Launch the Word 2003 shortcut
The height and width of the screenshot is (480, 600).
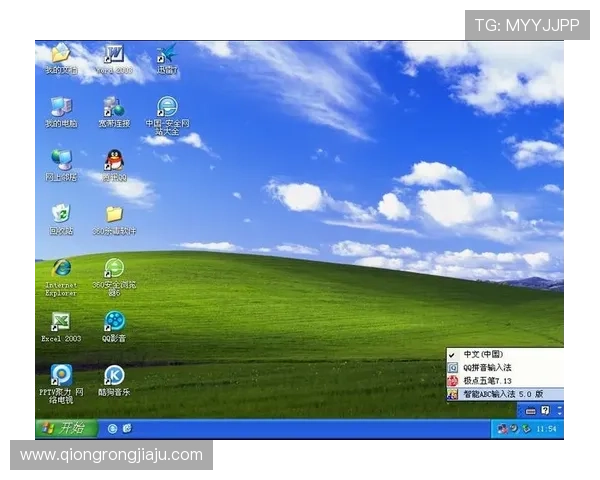[x=114, y=58]
